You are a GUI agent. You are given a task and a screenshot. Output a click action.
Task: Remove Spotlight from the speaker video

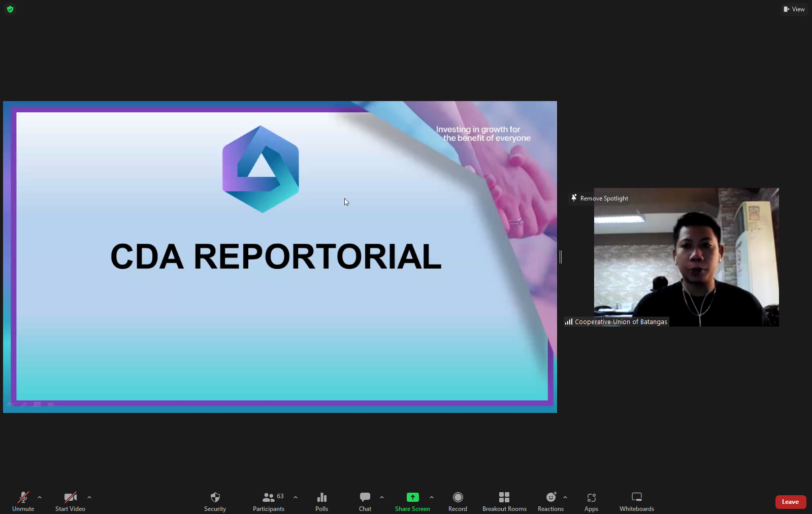pyautogui.click(x=600, y=198)
